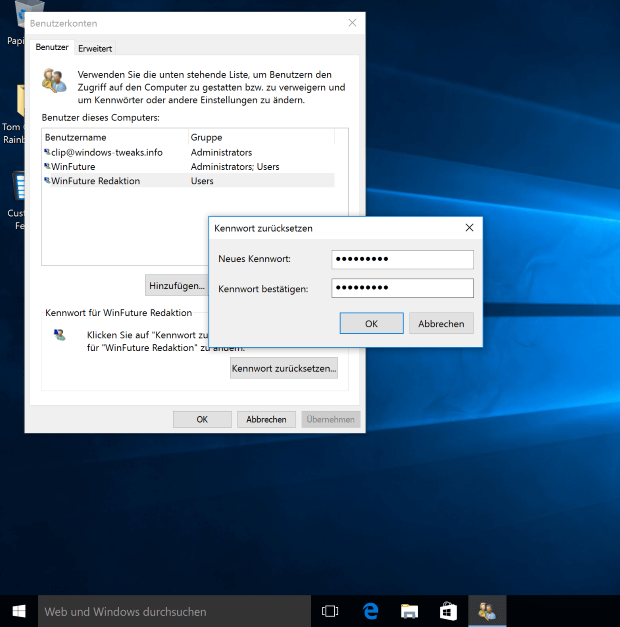Click the Gruppe column header

[261, 137]
